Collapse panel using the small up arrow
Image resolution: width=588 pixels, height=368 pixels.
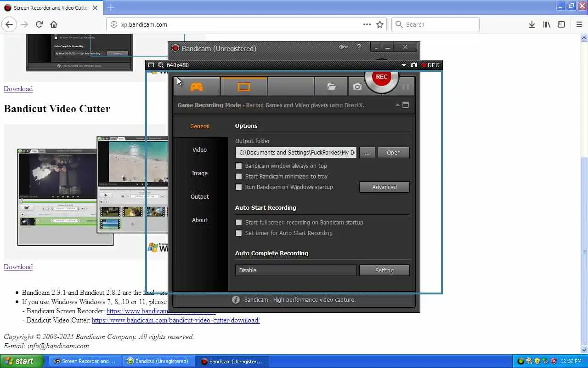tap(397, 105)
